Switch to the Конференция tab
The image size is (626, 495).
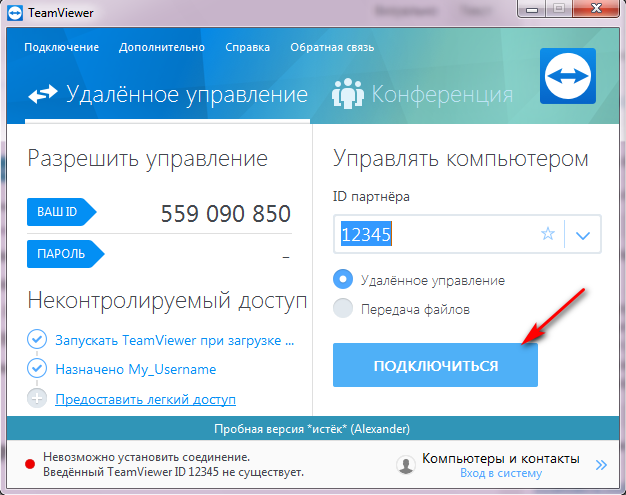[422, 95]
